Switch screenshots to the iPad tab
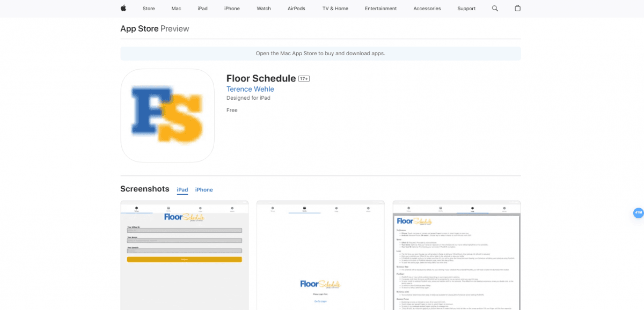This screenshot has height=310, width=644. (182, 190)
